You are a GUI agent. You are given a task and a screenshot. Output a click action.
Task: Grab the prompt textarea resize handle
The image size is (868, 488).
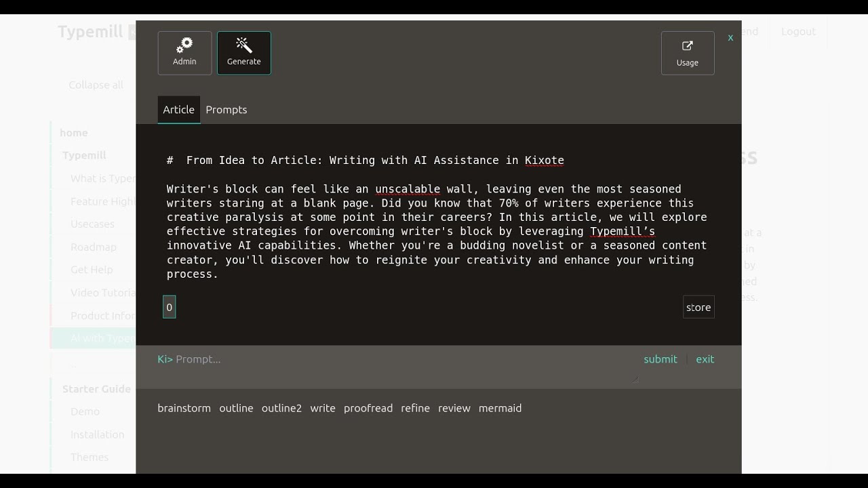coord(635,380)
